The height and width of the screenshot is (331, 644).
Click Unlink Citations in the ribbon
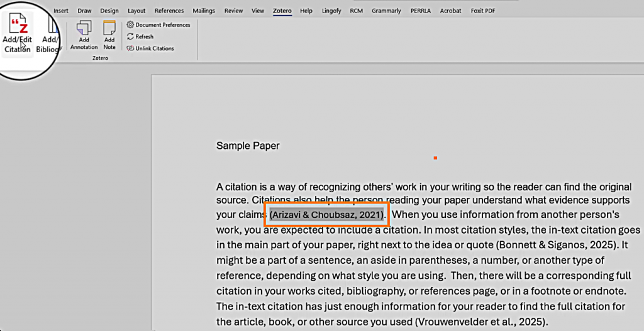click(150, 48)
